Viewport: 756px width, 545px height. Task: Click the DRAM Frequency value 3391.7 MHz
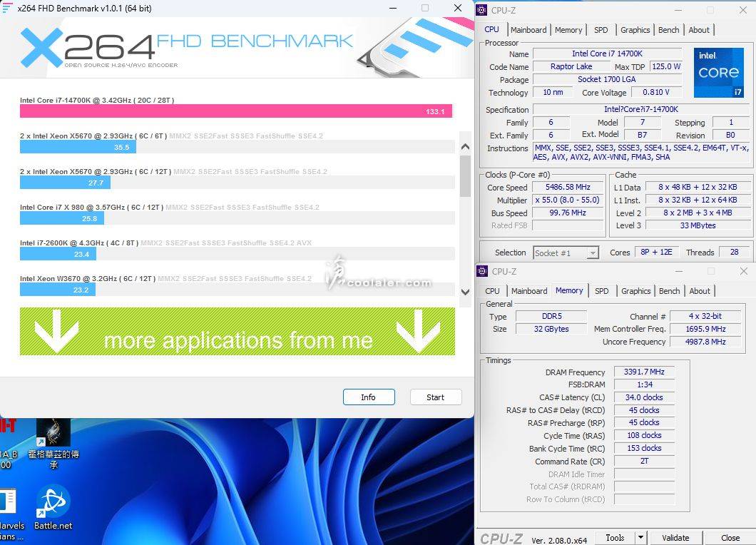(x=644, y=372)
